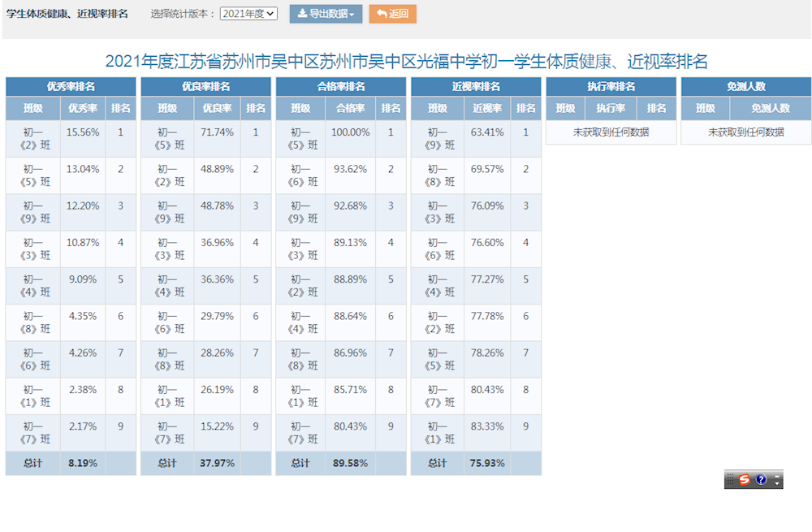
Task: Click '未获取到任何数据' under 执行率排名
Action: tap(611, 132)
